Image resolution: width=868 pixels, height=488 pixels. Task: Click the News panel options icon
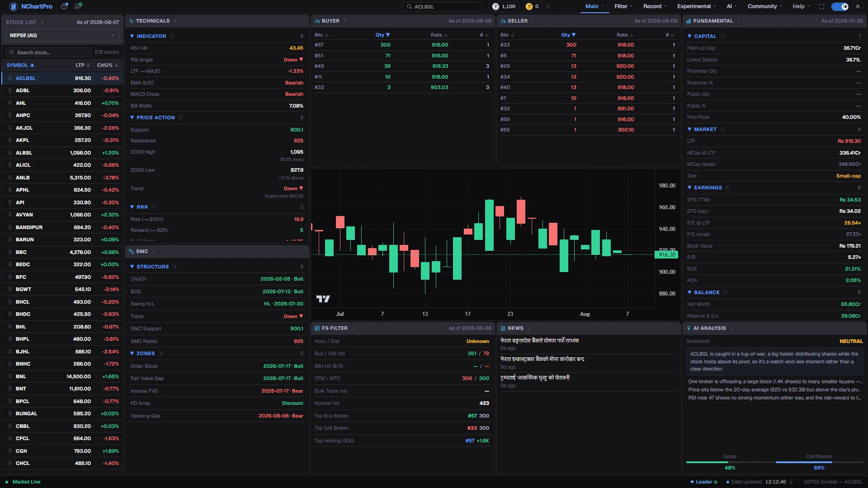(529, 328)
